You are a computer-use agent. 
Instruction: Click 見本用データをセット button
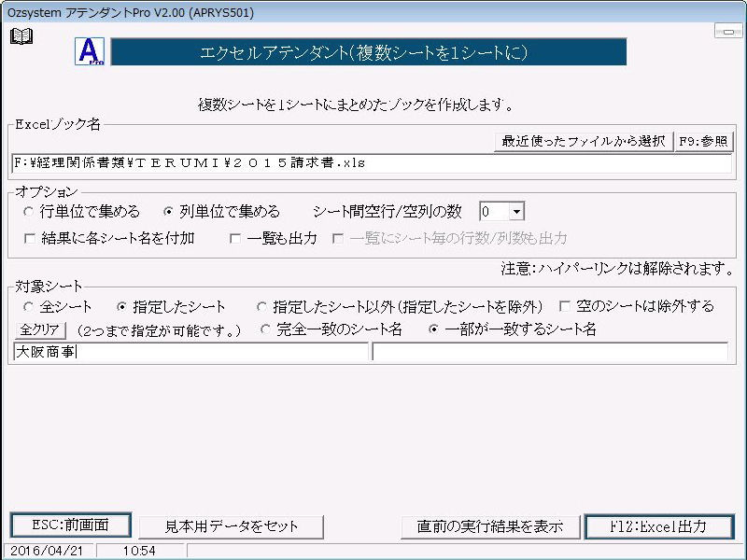pyautogui.click(x=231, y=526)
